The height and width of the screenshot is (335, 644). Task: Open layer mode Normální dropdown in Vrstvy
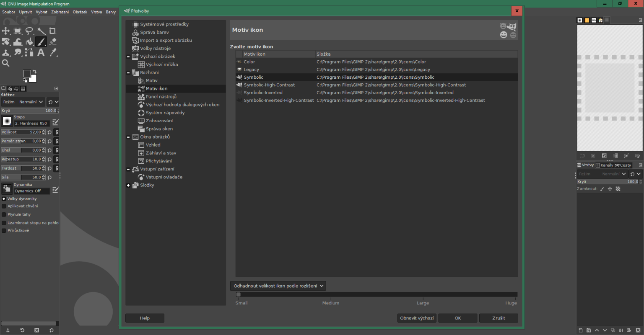point(602,174)
